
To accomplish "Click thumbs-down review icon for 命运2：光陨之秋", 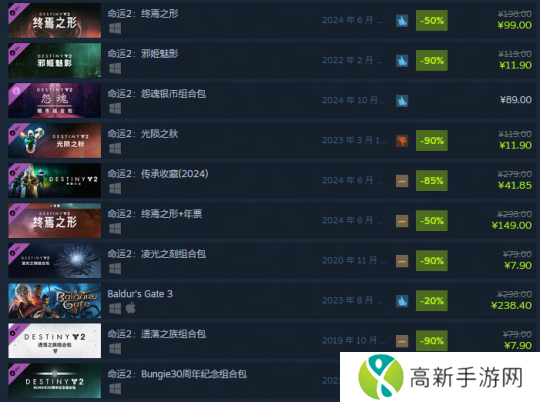I will [x=402, y=141].
